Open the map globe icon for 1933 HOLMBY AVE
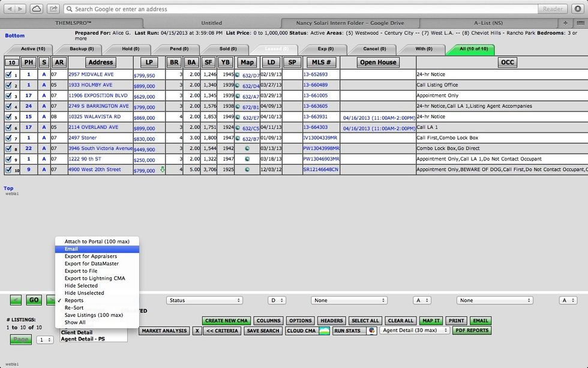This screenshot has height=368, width=588. pyautogui.click(x=238, y=85)
